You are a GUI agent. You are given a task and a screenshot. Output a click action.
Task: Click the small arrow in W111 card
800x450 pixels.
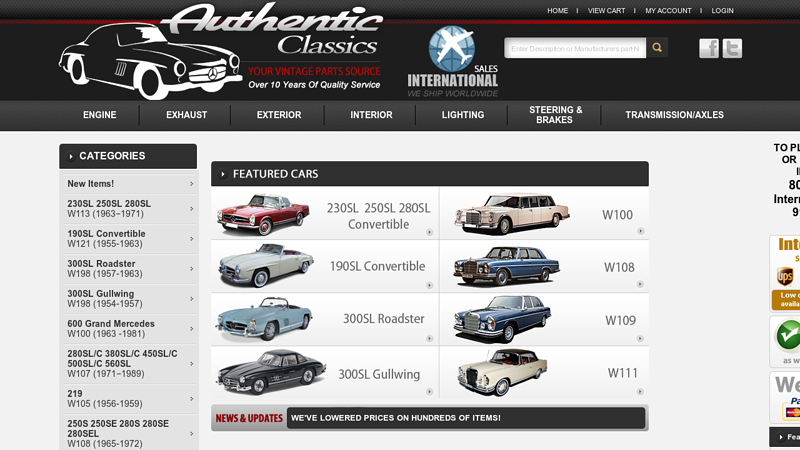pos(640,391)
